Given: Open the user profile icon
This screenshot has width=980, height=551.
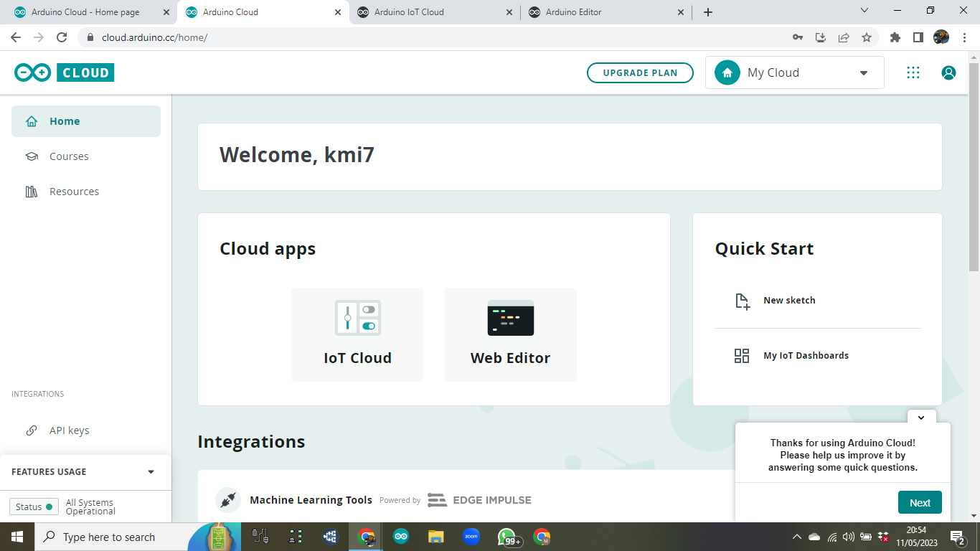Looking at the screenshot, I should click(948, 72).
